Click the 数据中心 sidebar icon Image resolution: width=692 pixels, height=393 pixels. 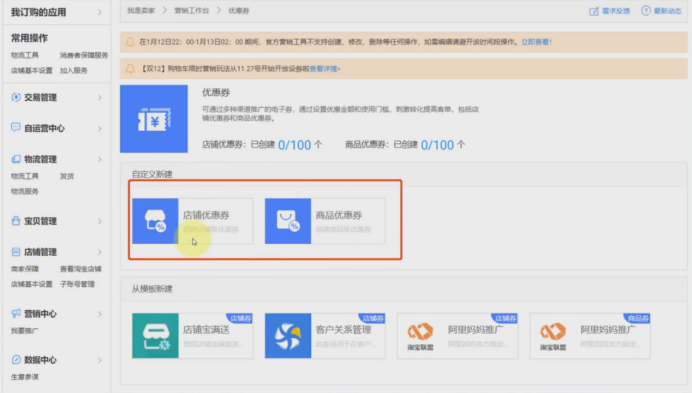pyautogui.click(x=16, y=359)
